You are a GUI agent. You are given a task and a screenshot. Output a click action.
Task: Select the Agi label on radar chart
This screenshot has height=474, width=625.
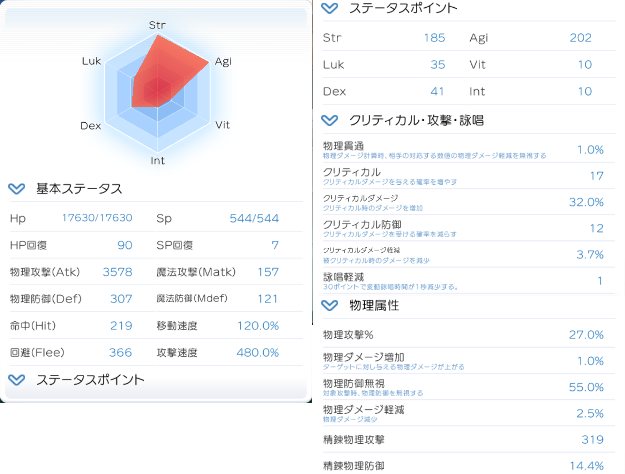click(x=223, y=62)
